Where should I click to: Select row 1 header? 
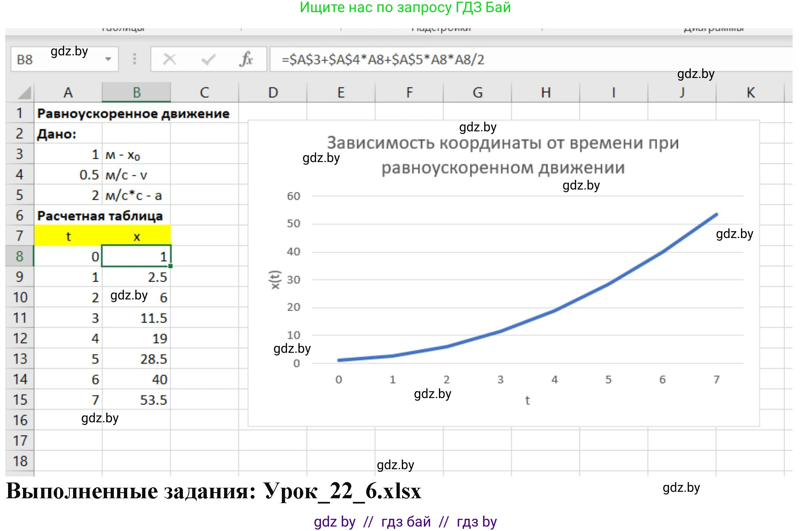(x=19, y=113)
